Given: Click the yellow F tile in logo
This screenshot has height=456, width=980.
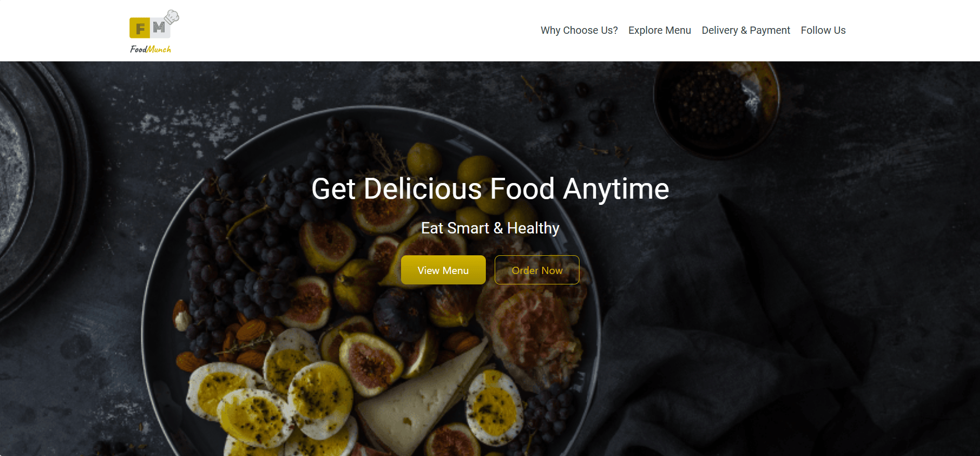Looking at the screenshot, I should click(139, 28).
